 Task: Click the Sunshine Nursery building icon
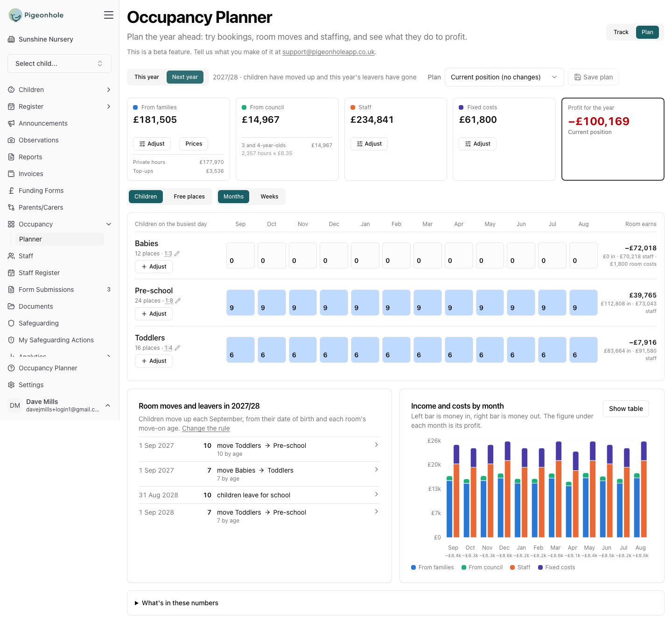tap(11, 39)
